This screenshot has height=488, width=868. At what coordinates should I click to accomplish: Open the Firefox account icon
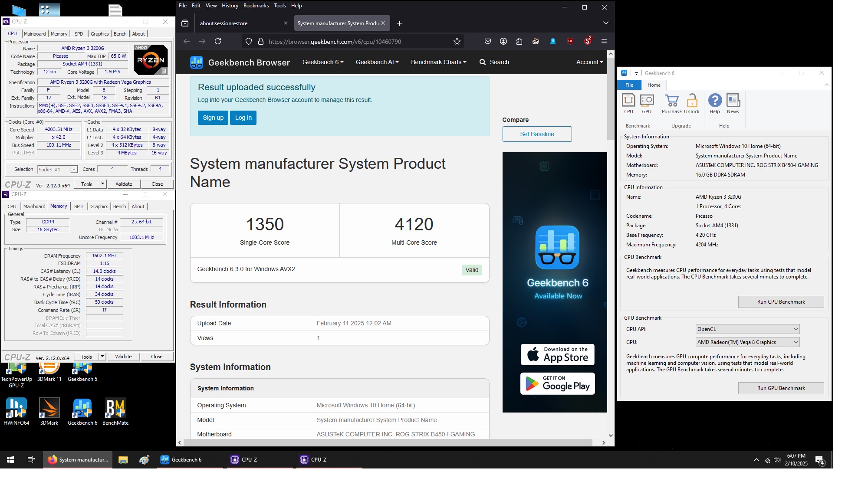(503, 41)
